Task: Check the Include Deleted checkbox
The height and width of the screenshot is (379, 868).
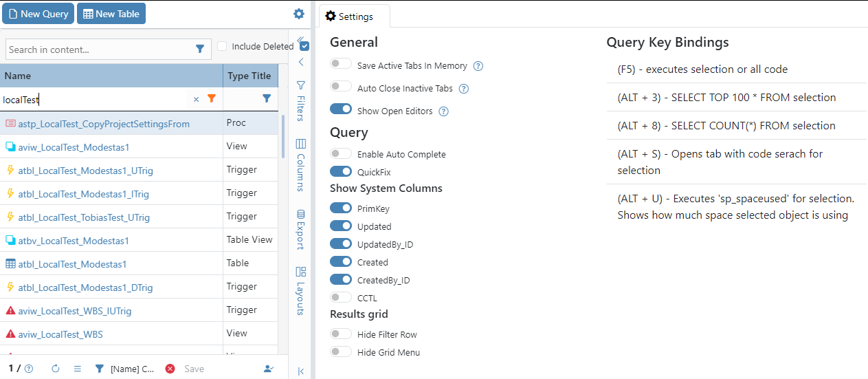Action: pos(222,46)
